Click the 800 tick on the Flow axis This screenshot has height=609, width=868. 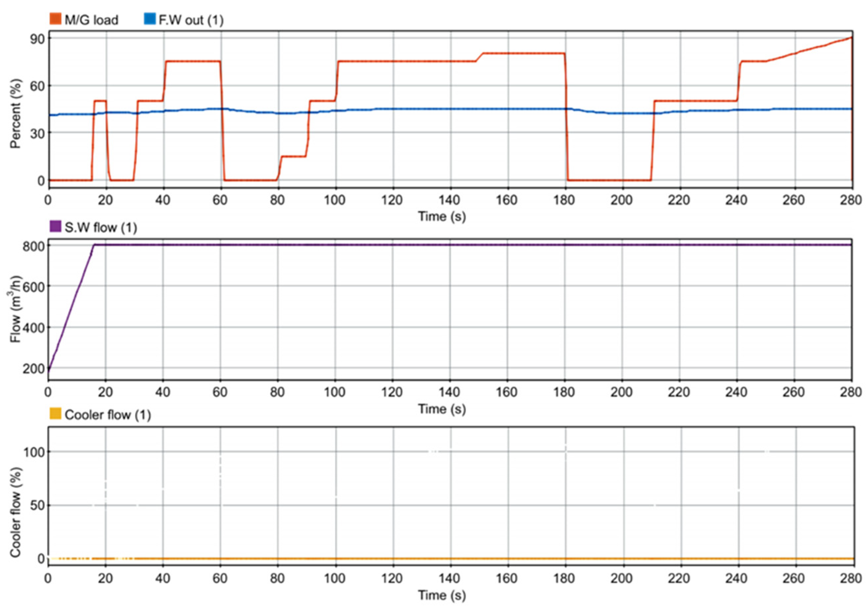click(34, 246)
